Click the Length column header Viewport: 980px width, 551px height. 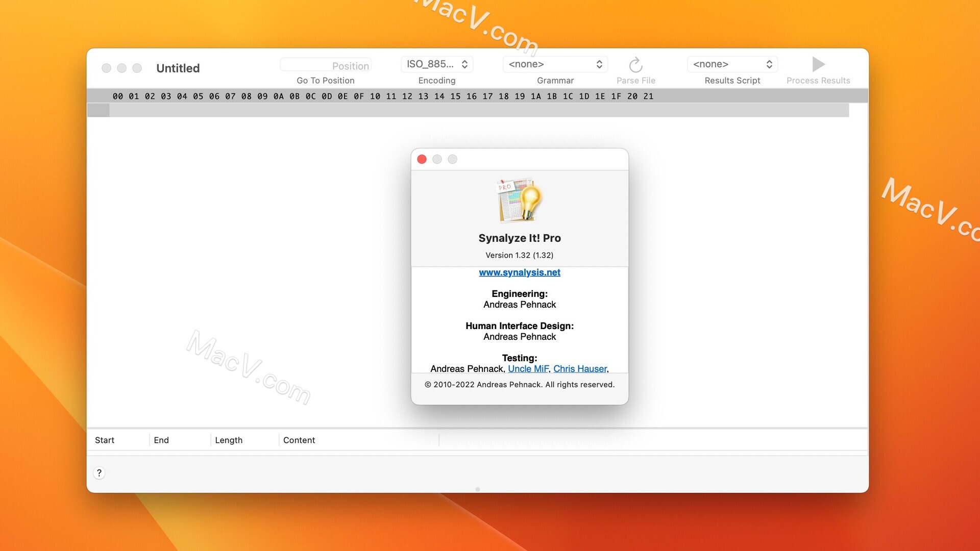(229, 440)
